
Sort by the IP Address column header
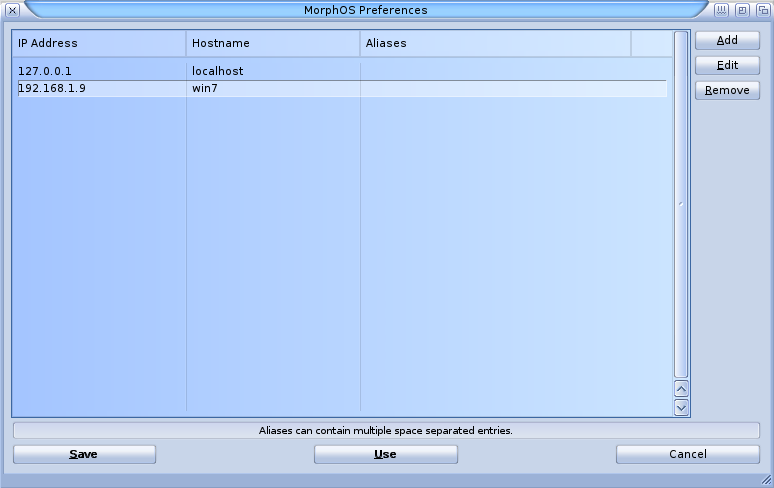(99, 43)
